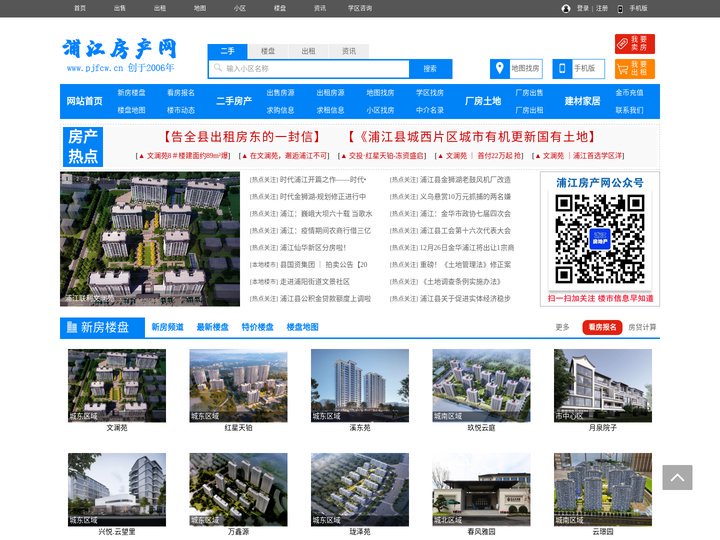Click 二手房产 in the blue navigation

pyautogui.click(x=234, y=101)
